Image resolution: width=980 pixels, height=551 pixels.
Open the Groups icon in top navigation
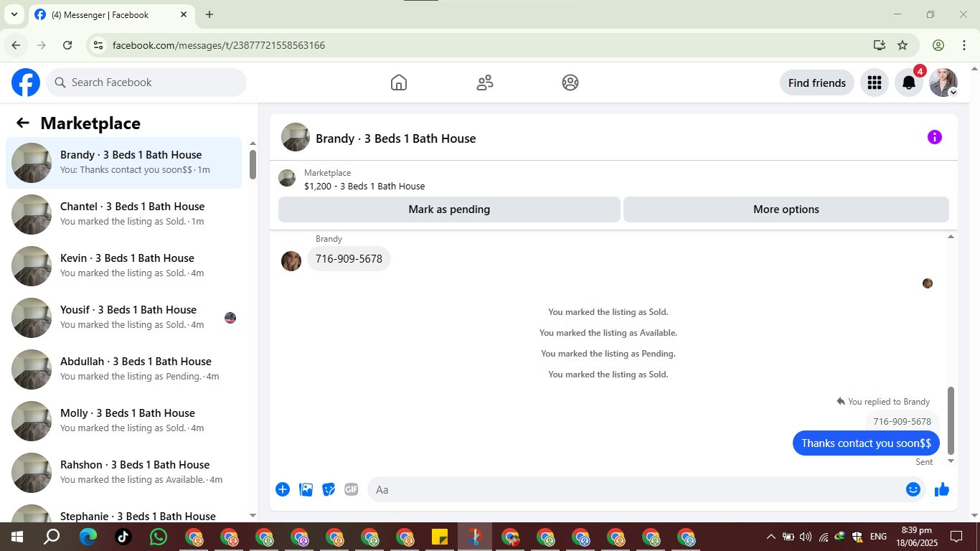coord(570,83)
